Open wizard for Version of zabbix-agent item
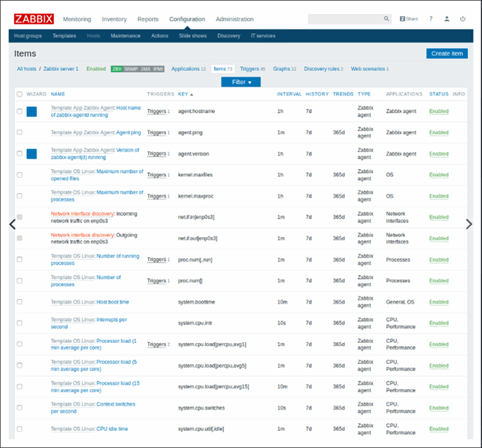 click(x=32, y=154)
